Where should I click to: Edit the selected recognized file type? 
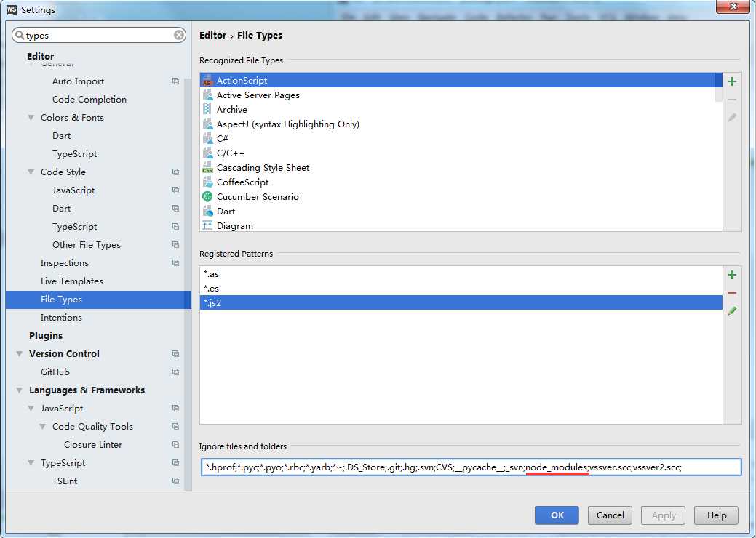coord(732,118)
